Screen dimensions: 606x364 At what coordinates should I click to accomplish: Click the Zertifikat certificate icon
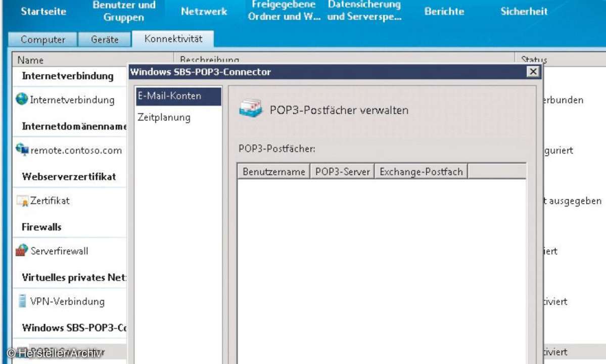coord(22,201)
